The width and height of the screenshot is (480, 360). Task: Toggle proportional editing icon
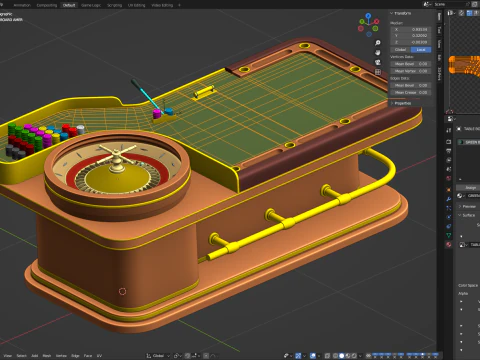coord(206,356)
